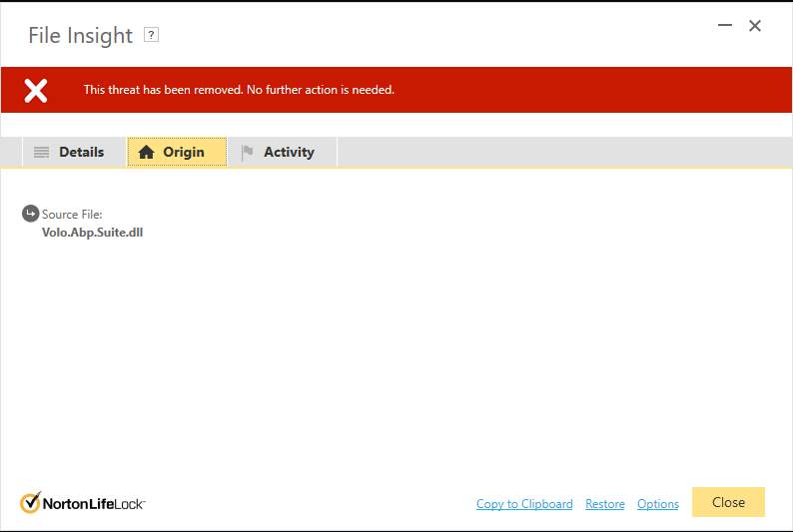Select the Origin tab label

point(184,153)
